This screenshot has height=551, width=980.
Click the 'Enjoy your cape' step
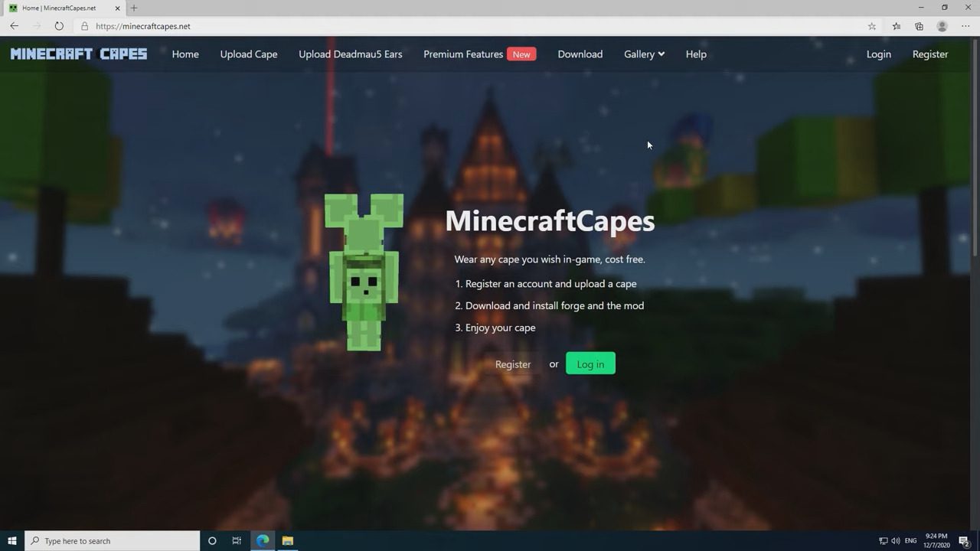500,328
